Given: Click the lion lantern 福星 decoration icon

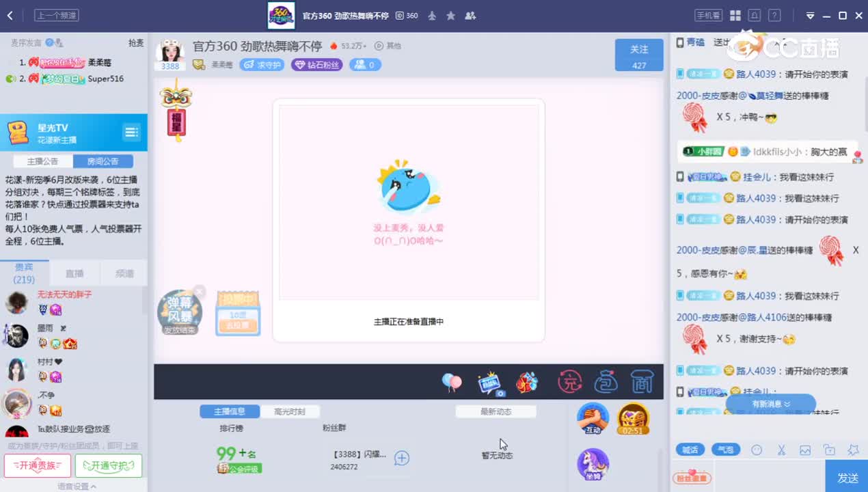Looking at the screenshot, I should click(x=176, y=109).
